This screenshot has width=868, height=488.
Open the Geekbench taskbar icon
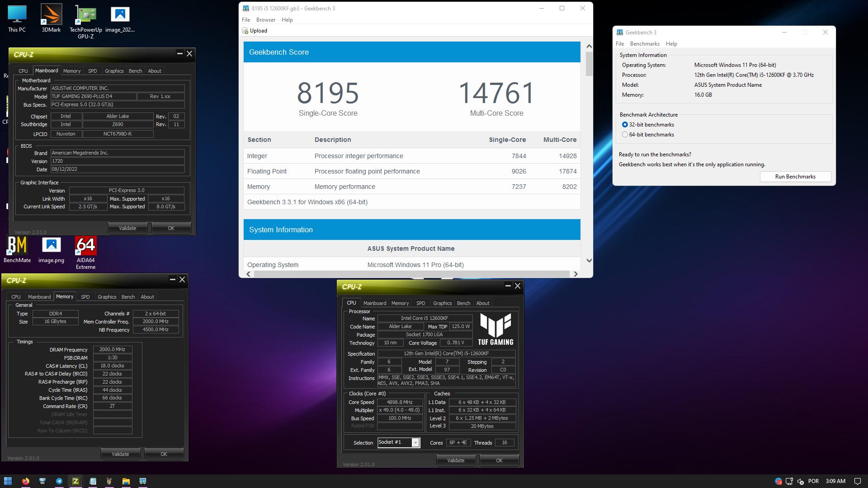[x=142, y=481]
